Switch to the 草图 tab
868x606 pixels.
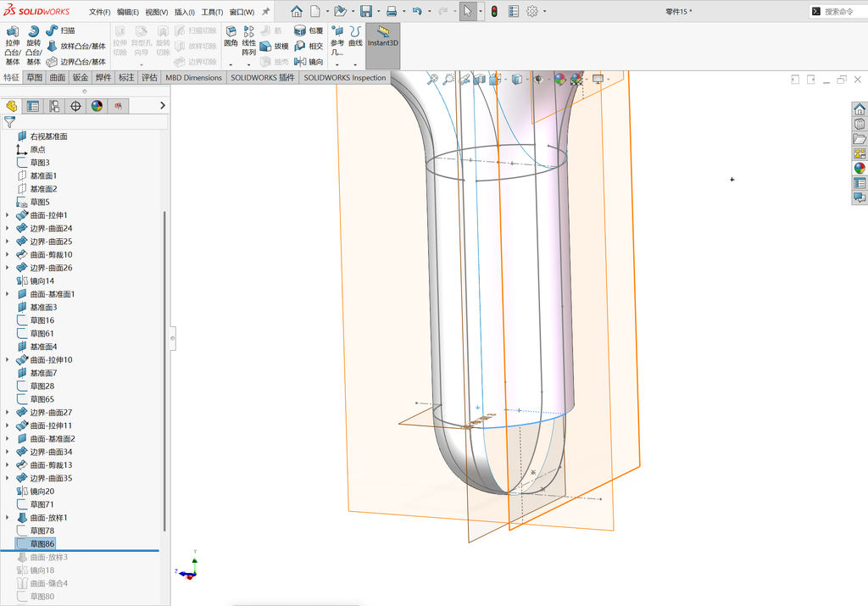point(34,77)
